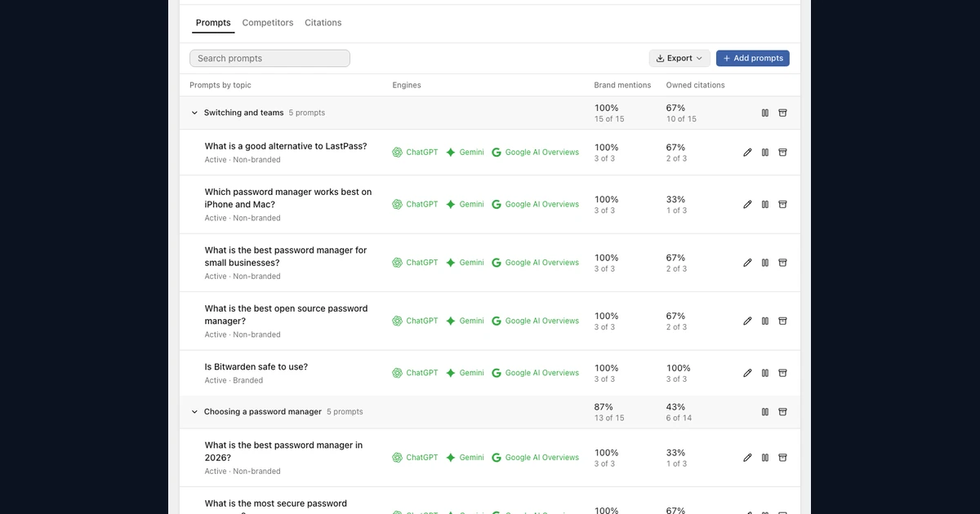Pause the best password manager 2026 prompt
Screen dimensions: 980x514
click(x=765, y=458)
